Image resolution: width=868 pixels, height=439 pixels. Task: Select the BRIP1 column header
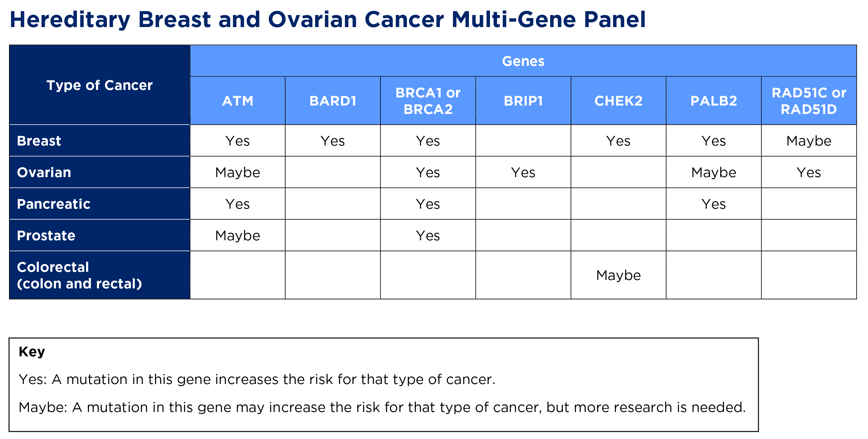tap(523, 101)
